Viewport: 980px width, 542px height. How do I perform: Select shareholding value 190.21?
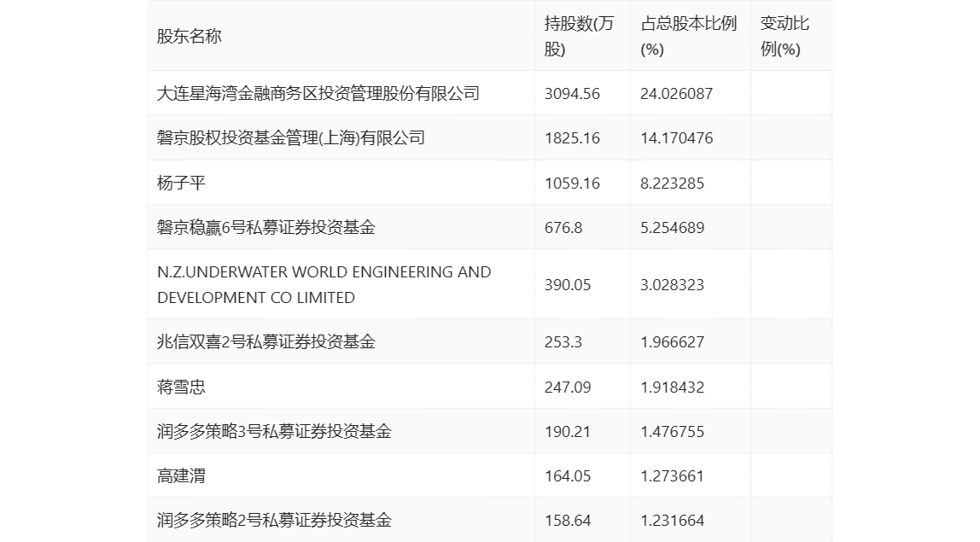(568, 431)
